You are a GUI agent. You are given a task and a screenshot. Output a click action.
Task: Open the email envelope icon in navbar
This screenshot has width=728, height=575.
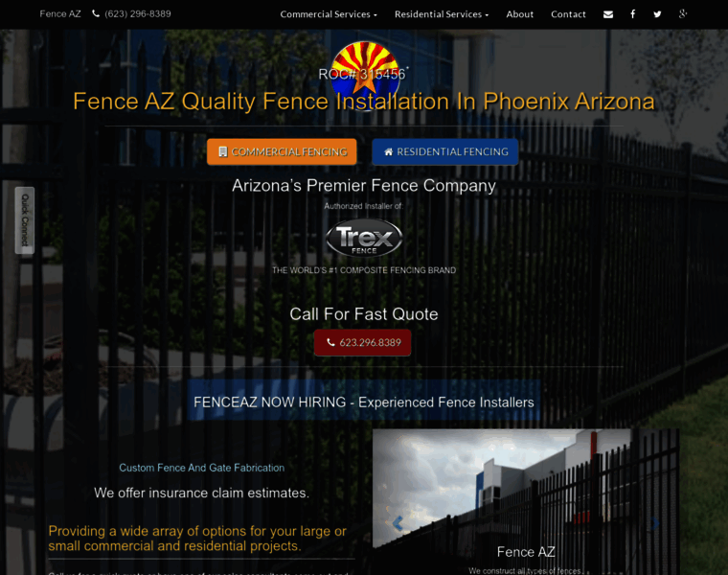(607, 14)
